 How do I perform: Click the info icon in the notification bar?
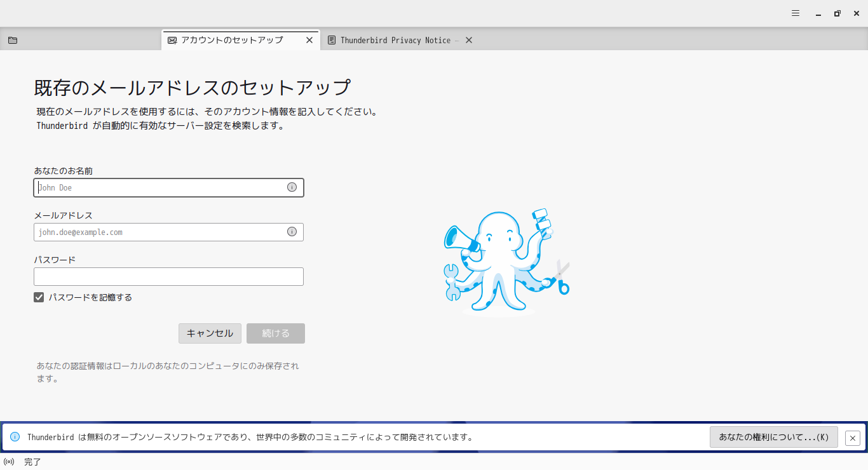15,437
